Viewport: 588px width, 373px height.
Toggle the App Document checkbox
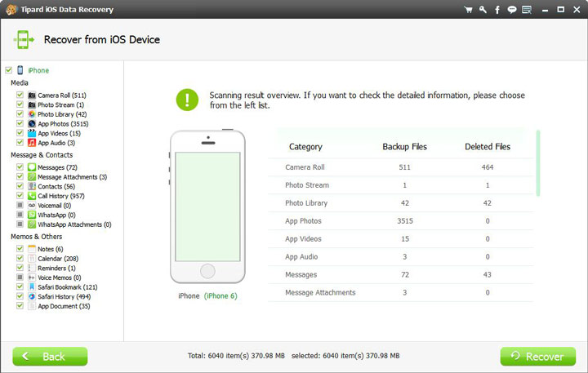[x=20, y=305]
